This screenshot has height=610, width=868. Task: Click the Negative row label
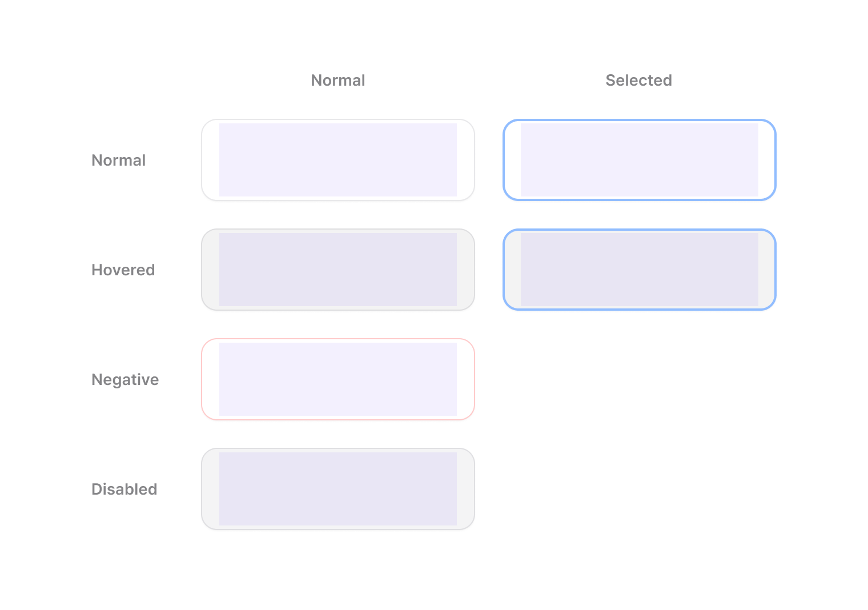pyautogui.click(x=125, y=380)
